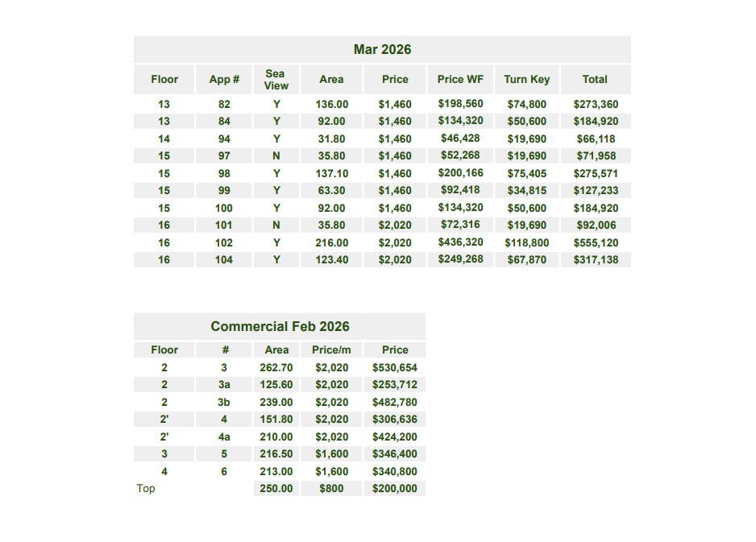Select the 250.00 area in Top row
Screen dimensions: 756x542
(x=276, y=488)
